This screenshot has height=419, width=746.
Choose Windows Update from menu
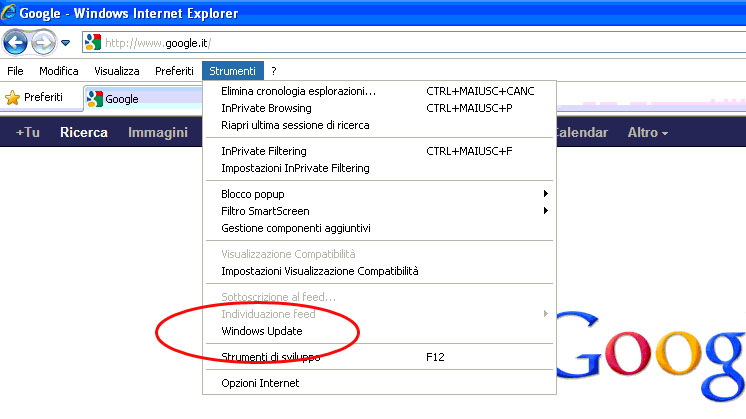click(379, 331)
